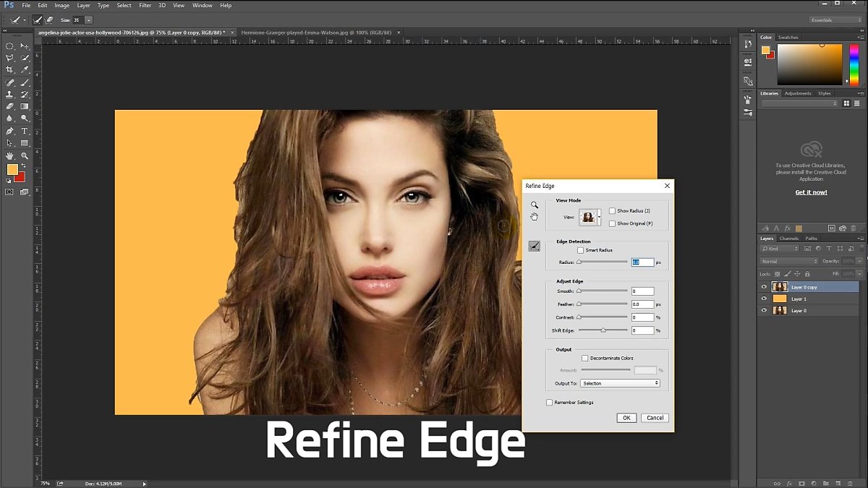The image size is (868, 488).
Task: Click OK in Refine Edge dialog
Action: [626, 418]
